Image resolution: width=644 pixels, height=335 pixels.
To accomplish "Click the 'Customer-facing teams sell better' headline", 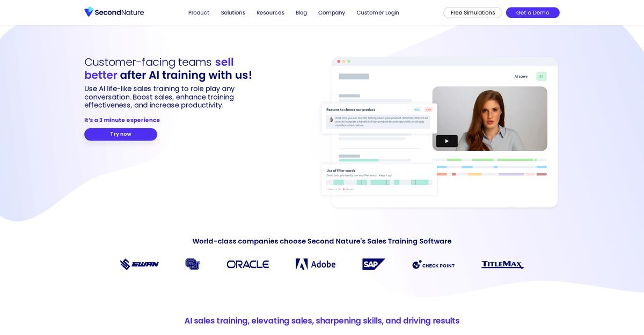I will [x=168, y=69].
